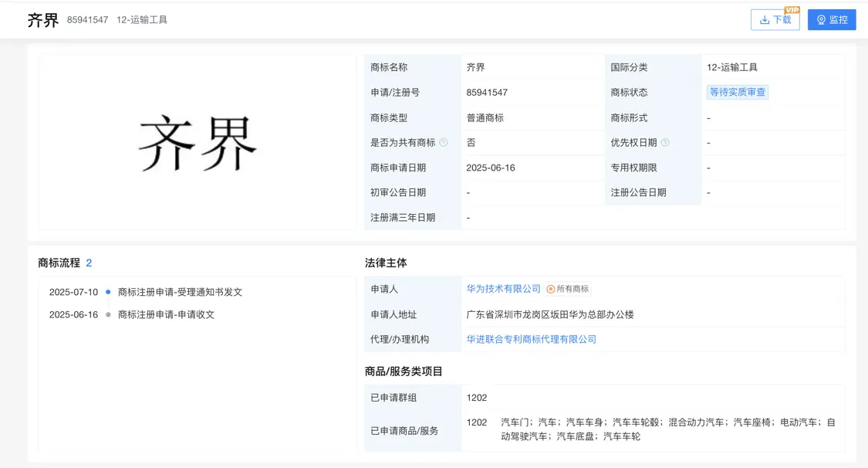This screenshot has width=868, height=468.
Task: Expand the 商品/服务类项目 section header
Action: tap(402, 371)
